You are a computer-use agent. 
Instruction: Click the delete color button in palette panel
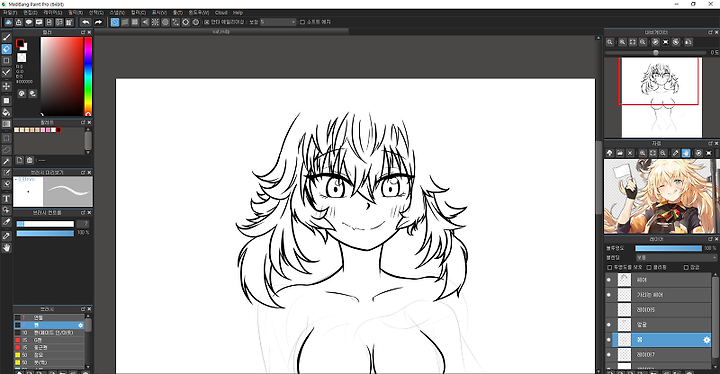tap(30, 160)
